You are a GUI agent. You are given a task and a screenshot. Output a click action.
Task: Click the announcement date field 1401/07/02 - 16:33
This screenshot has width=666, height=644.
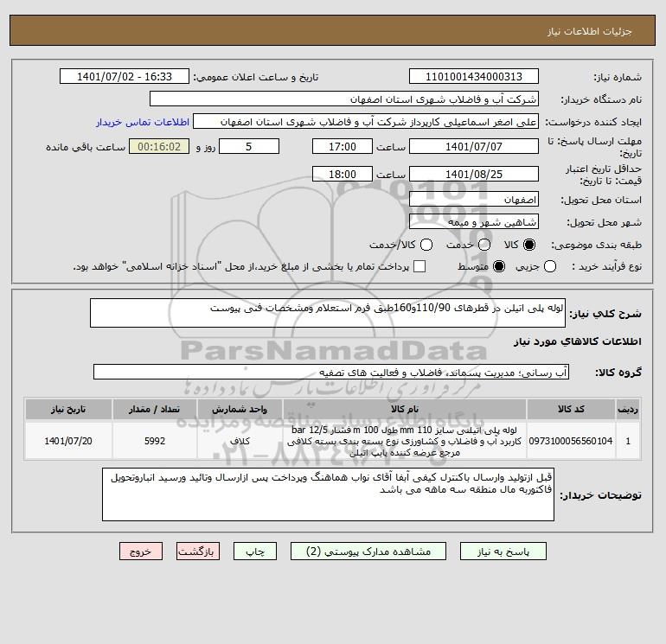coord(125,76)
